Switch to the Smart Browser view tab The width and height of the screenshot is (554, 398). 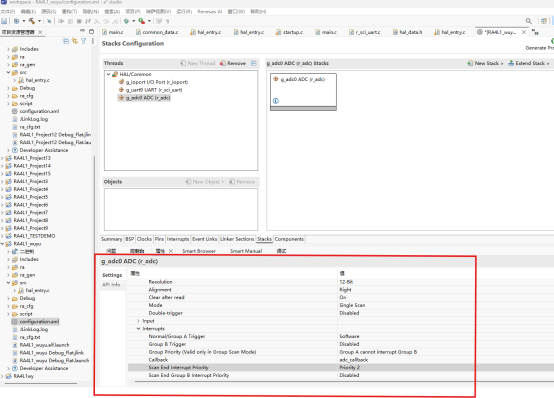pos(199,251)
